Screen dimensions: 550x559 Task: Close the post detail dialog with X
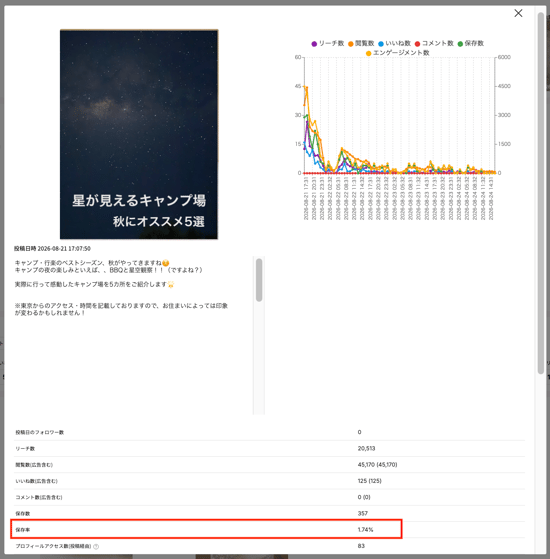tap(518, 13)
